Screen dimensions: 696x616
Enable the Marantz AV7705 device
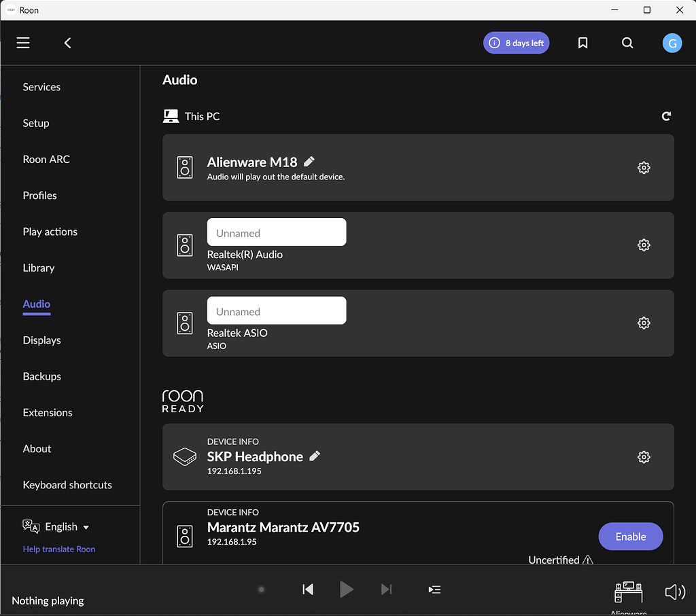(x=630, y=537)
